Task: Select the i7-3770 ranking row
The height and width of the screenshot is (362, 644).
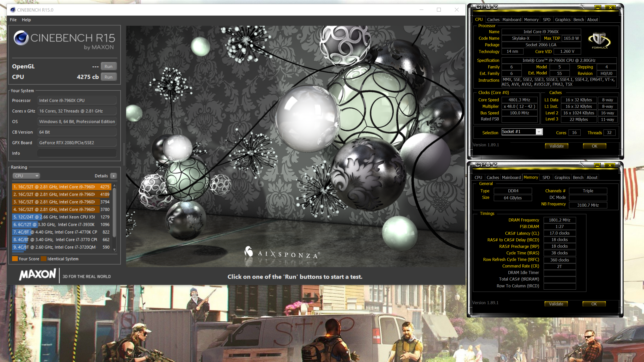Action: click(62, 240)
